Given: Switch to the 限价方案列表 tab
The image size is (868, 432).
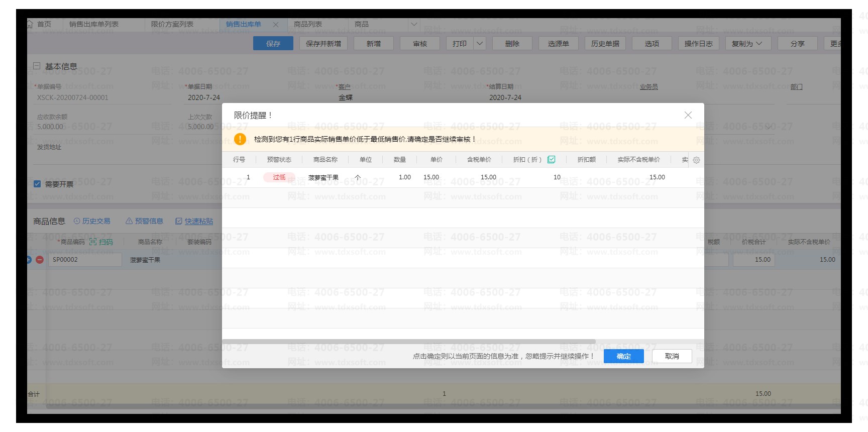Looking at the screenshot, I should coord(172,24).
